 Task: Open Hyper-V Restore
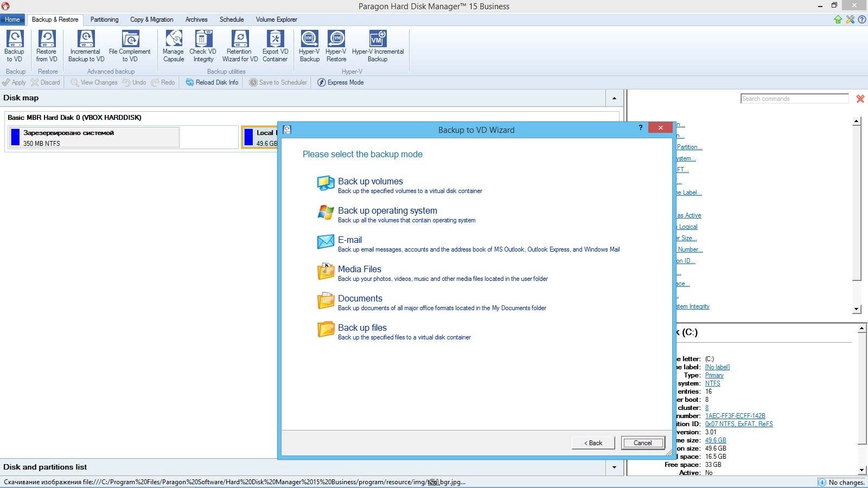(336, 47)
